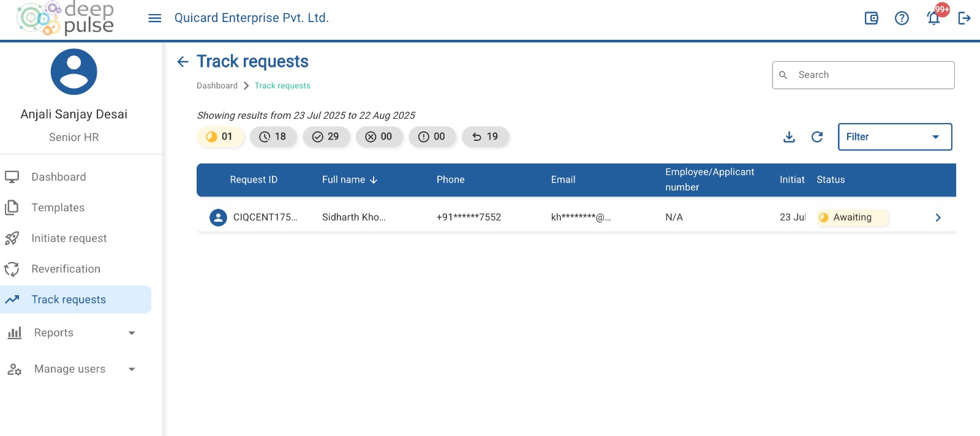Select Track requests in the sidebar

75,299
